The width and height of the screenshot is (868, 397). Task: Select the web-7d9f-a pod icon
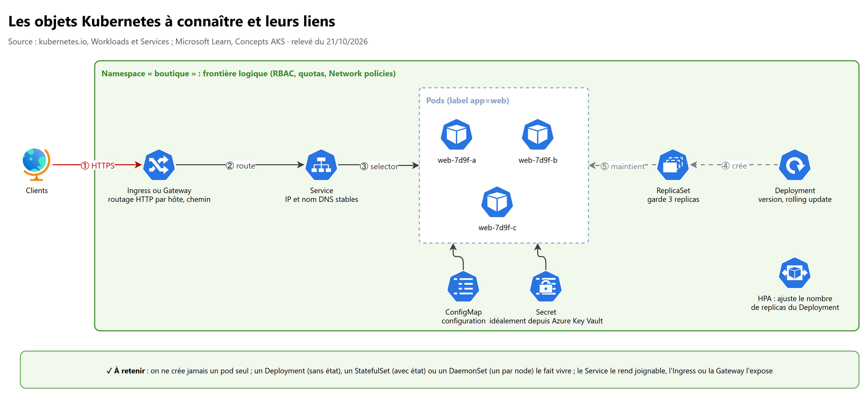click(457, 134)
